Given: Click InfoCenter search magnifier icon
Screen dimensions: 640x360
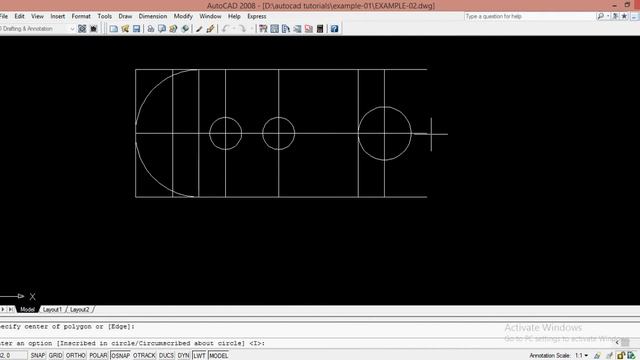Looking at the screenshot, I should point(601,16).
